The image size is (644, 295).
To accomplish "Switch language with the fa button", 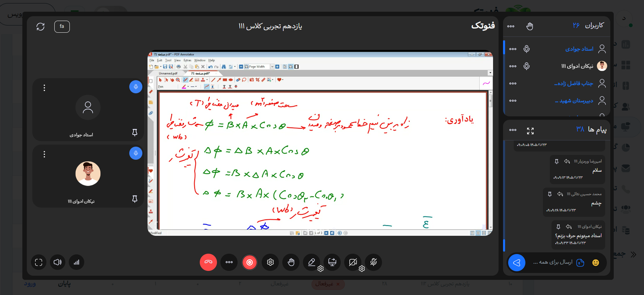I will (62, 27).
